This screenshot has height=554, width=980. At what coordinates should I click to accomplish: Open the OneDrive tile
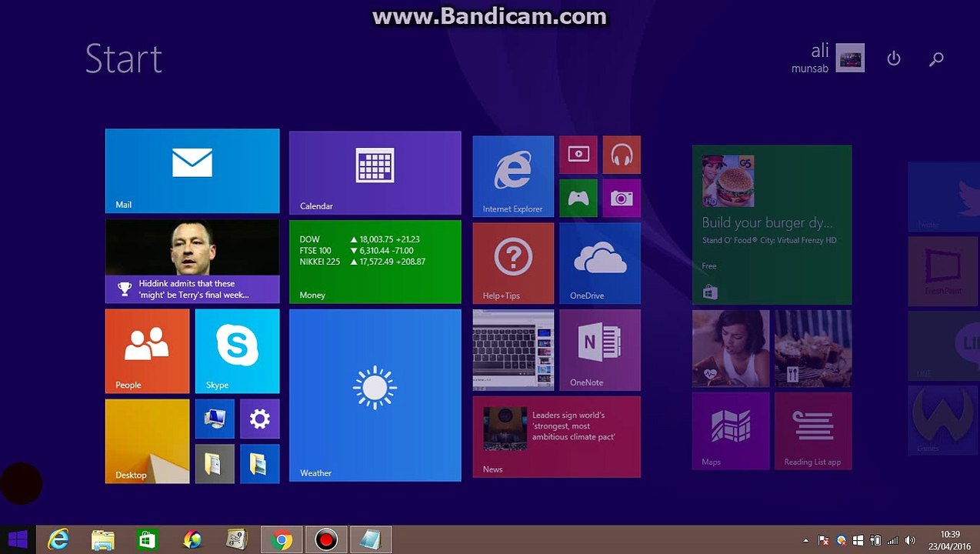coord(600,263)
